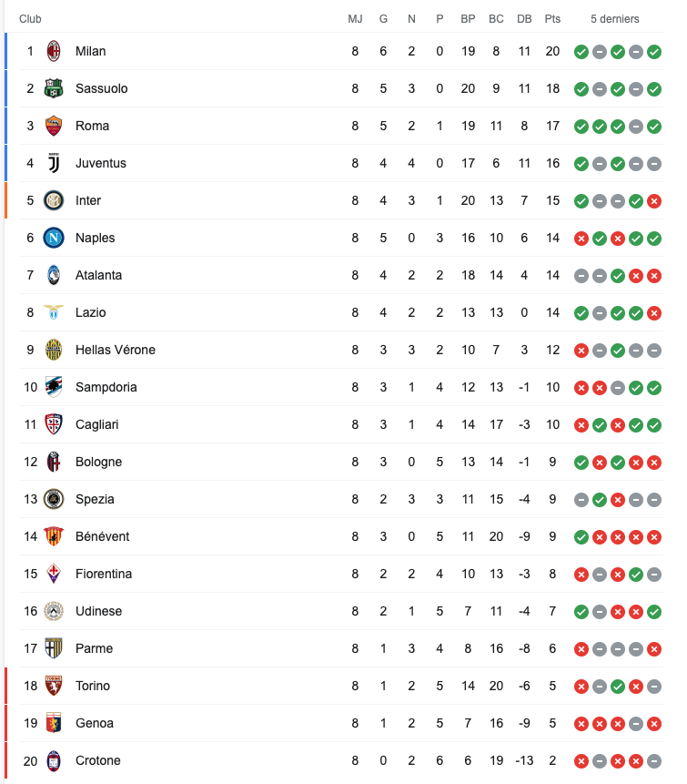Open the Roma team name link
Image resolution: width=687 pixels, height=784 pixels.
[92, 126]
